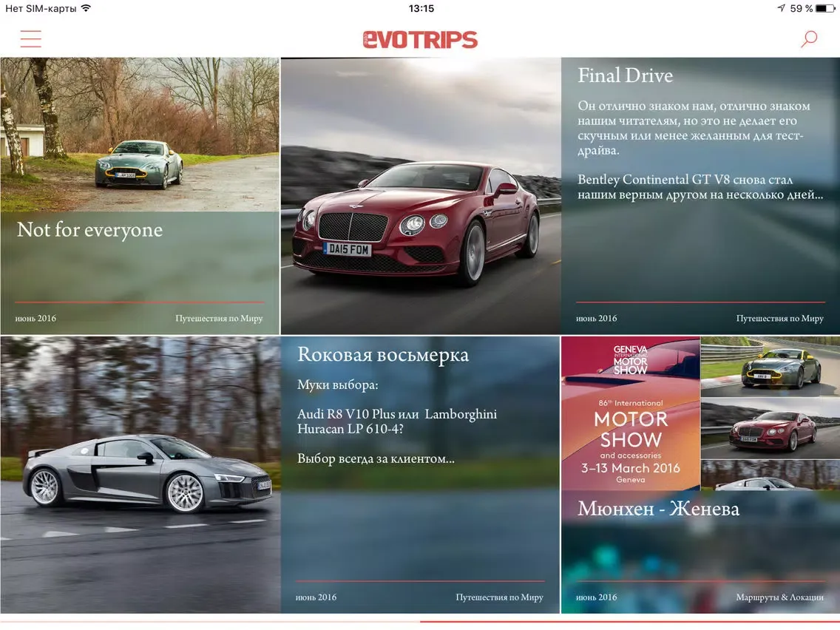
Task: Click 'июнь 2016' date under Final Drive
Action: click(596, 318)
